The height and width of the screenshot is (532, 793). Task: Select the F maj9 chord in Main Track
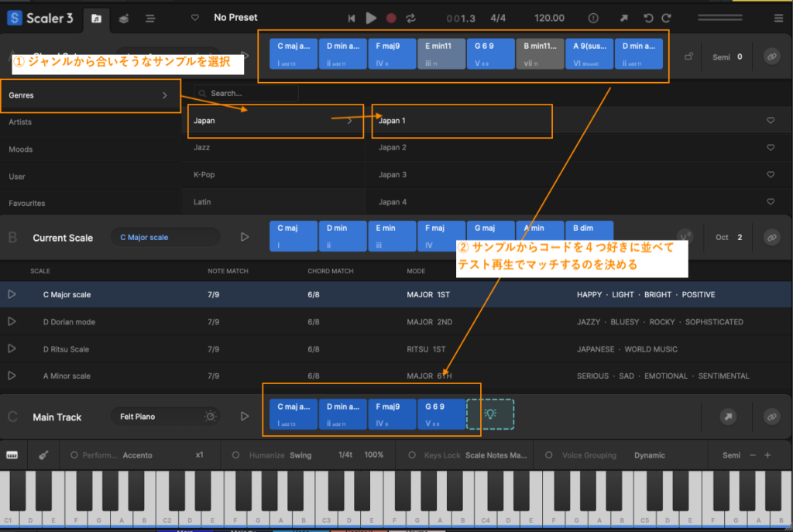391,414
